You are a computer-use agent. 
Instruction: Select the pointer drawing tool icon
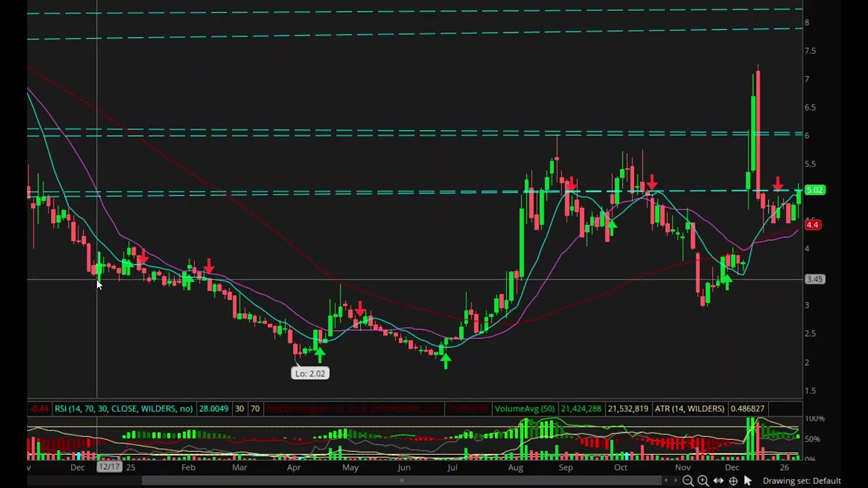[x=748, y=481]
